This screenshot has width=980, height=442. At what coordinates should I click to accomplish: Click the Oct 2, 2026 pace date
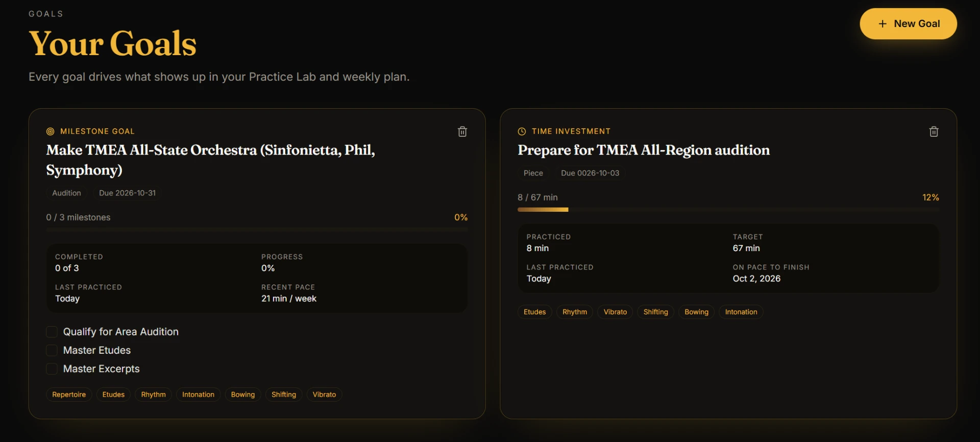pyautogui.click(x=756, y=279)
